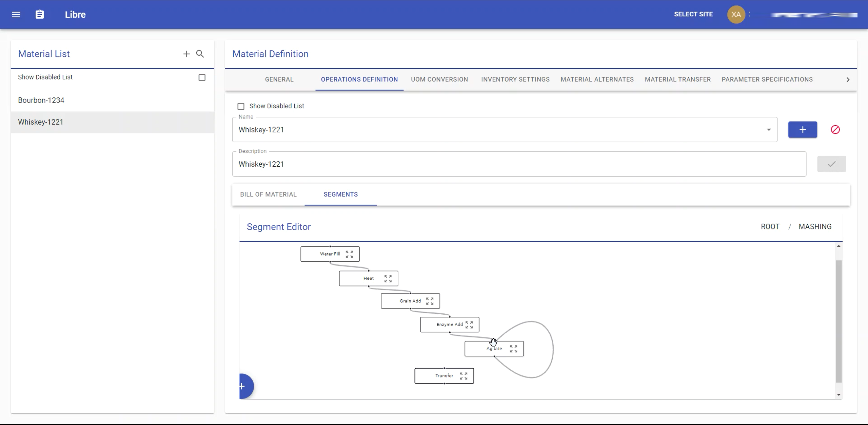Expand the Transfer segment node
This screenshot has width=868, height=425.
click(x=463, y=376)
